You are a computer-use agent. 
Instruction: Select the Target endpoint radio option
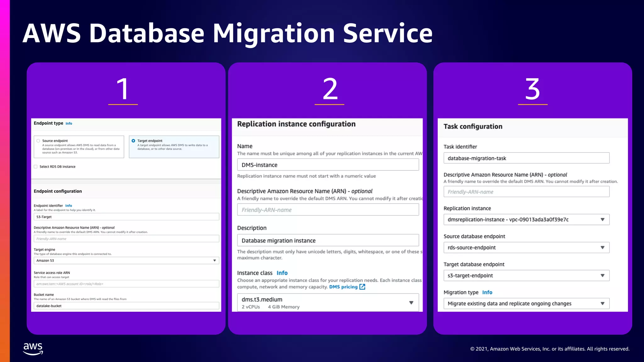coord(133,141)
